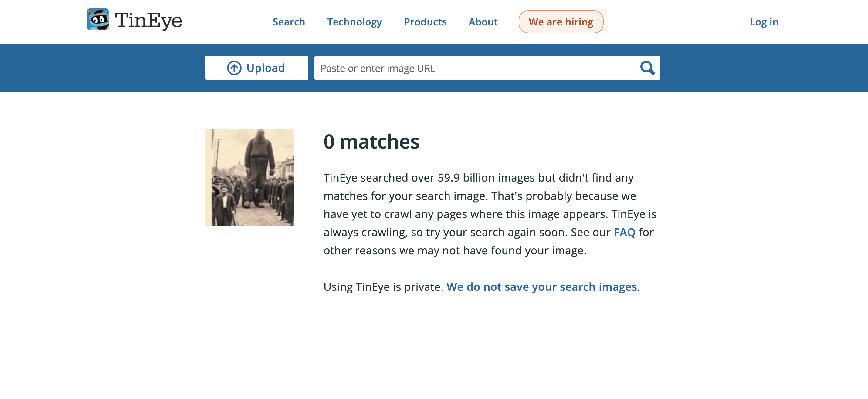Click the We are hiring button
Viewport: 868px width, 399px height.
560,22
